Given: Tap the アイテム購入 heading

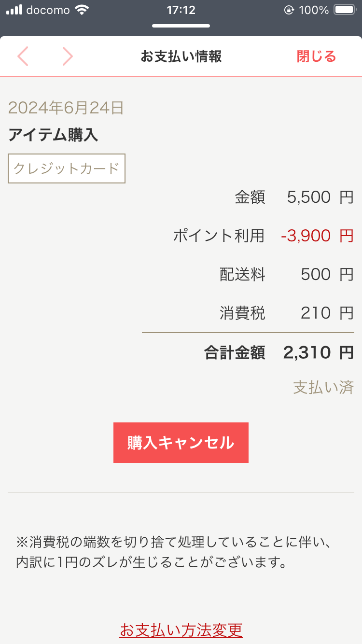Looking at the screenshot, I should click(x=53, y=135).
